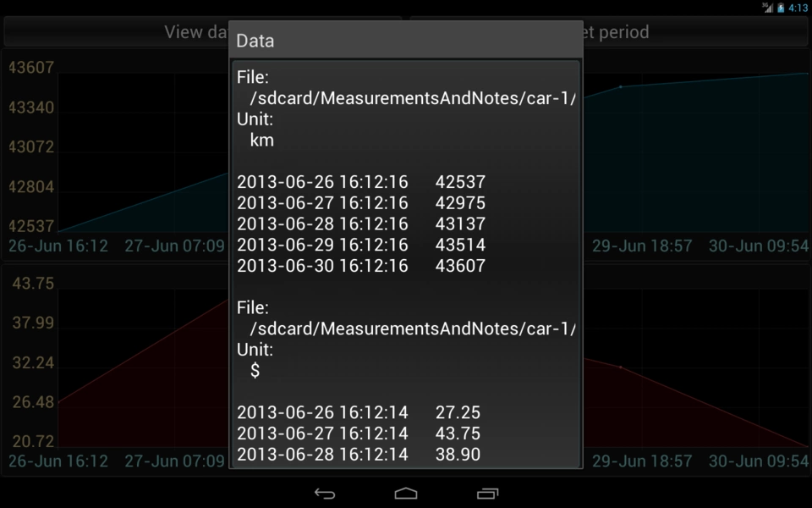Tap the battery icon in status bar
Screen dimensions: 812x508
tap(781, 8)
